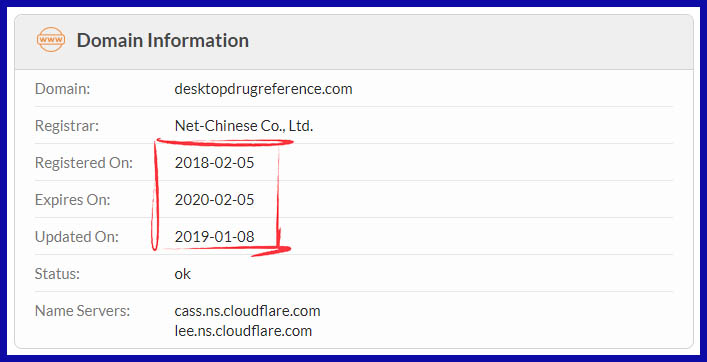This screenshot has height=362, width=707.
Task: Click the Updated On: label
Action: click(77, 237)
